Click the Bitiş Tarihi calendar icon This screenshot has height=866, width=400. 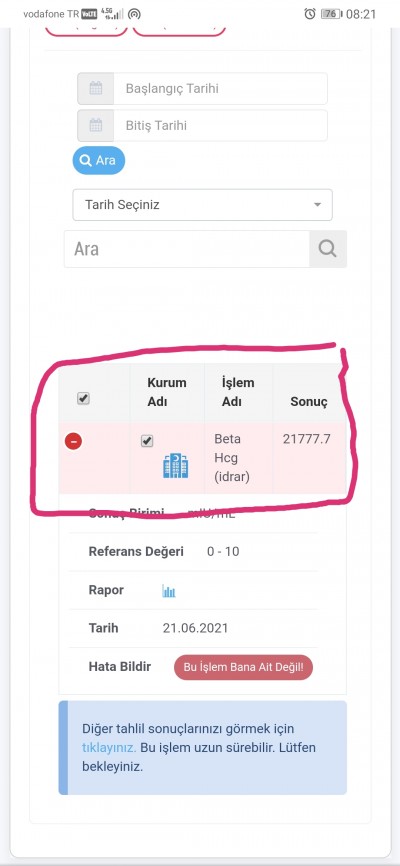[96, 125]
